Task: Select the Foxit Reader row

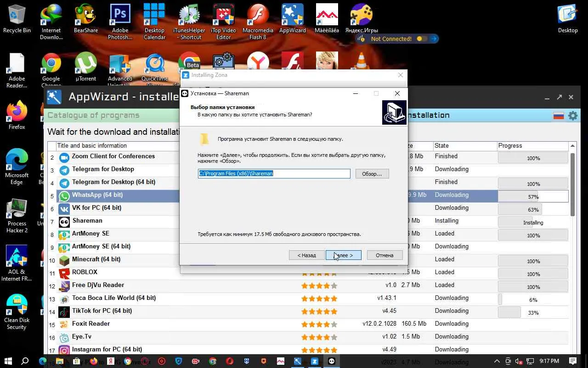Action: click(x=308, y=325)
